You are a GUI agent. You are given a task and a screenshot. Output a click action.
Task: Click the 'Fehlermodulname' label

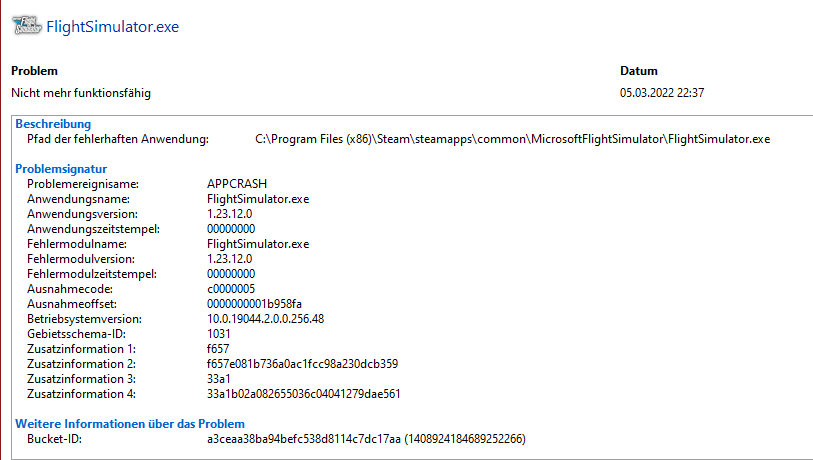[77, 244]
